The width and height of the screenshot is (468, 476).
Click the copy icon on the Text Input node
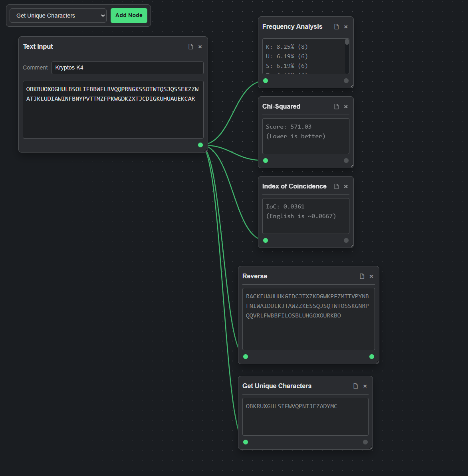(190, 47)
